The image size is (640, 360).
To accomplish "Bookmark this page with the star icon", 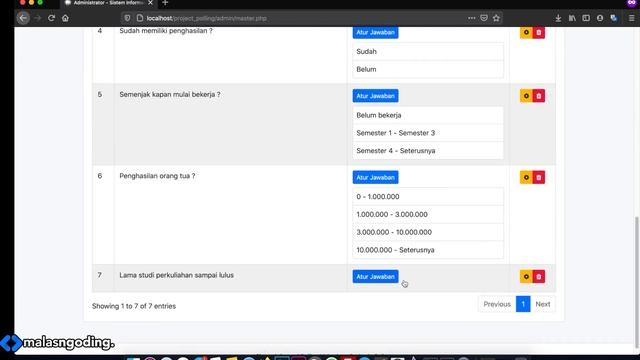I will click(x=496, y=18).
